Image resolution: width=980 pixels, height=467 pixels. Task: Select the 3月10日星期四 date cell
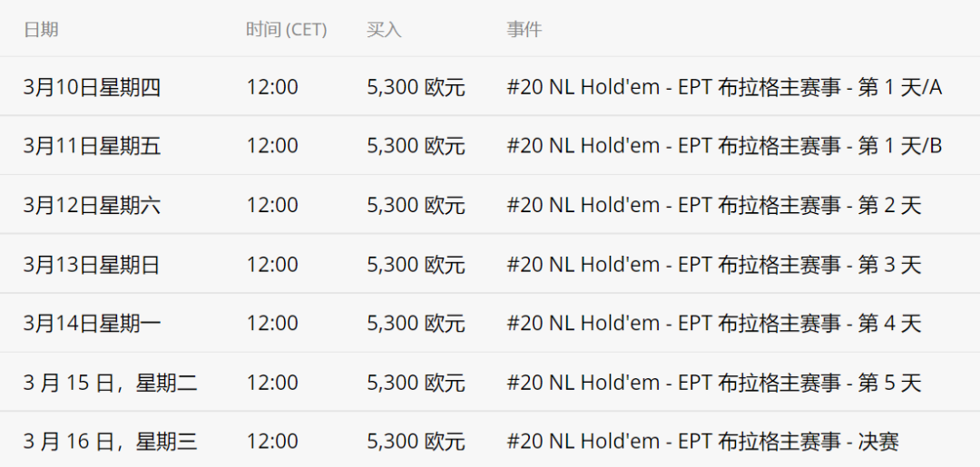[x=92, y=87]
